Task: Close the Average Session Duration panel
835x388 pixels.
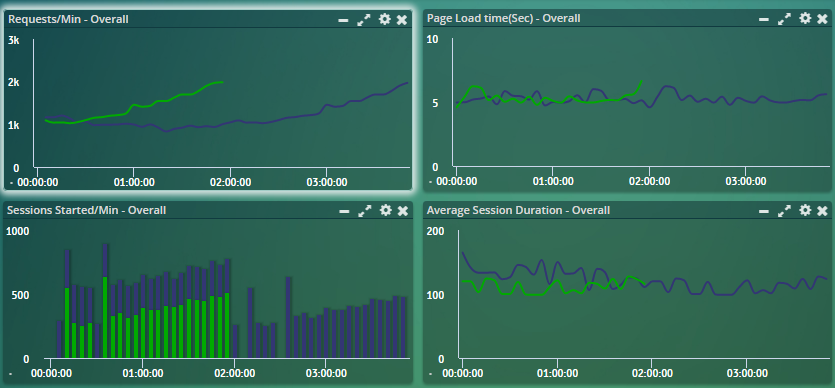Action: click(823, 211)
